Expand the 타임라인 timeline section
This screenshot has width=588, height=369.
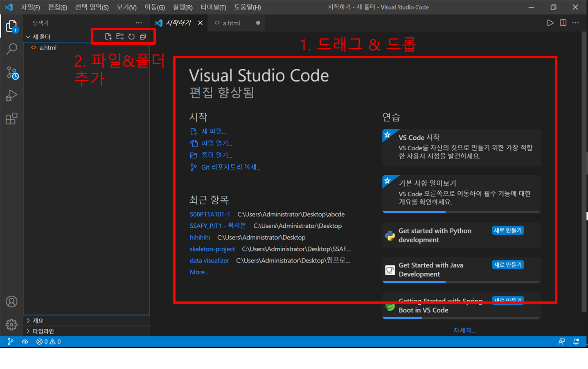point(86,331)
